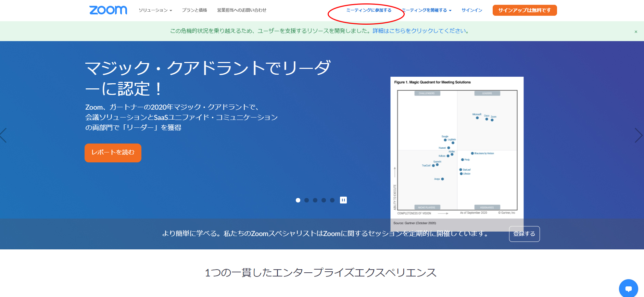Click the Zoom logo
The height and width of the screenshot is (297, 644).
coord(108,10)
